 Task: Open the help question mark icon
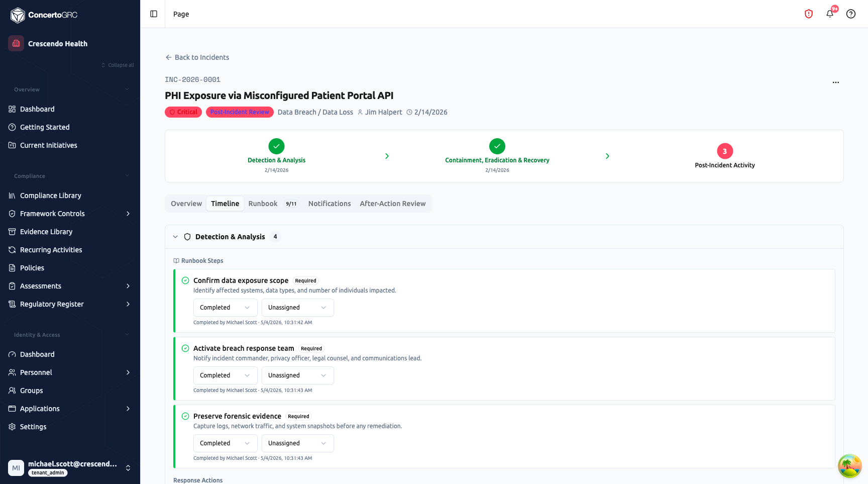pyautogui.click(x=851, y=14)
